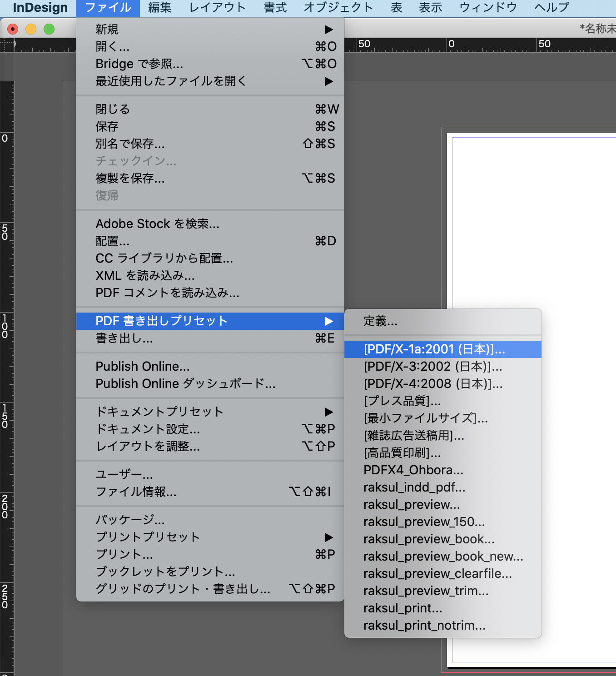This screenshot has height=676, width=616.
Task: Open the ファイル menu in menu bar
Action: click(x=108, y=8)
